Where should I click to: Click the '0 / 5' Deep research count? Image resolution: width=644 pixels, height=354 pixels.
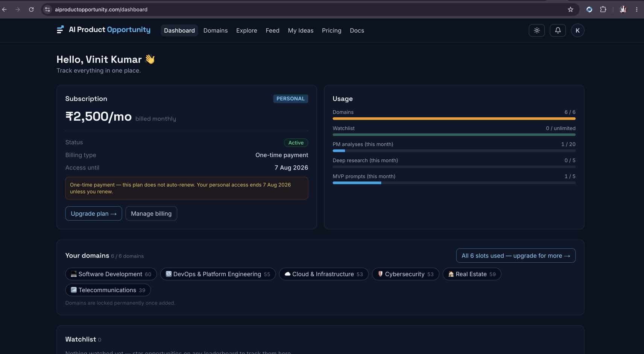click(570, 160)
